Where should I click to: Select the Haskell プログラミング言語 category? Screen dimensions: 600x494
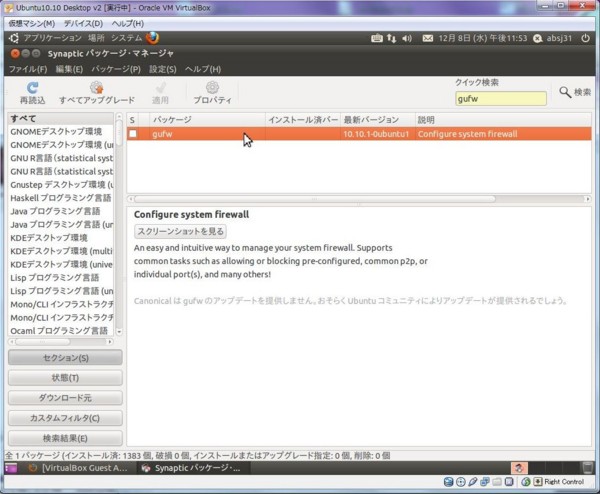pyautogui.click(x=61, y=198)
